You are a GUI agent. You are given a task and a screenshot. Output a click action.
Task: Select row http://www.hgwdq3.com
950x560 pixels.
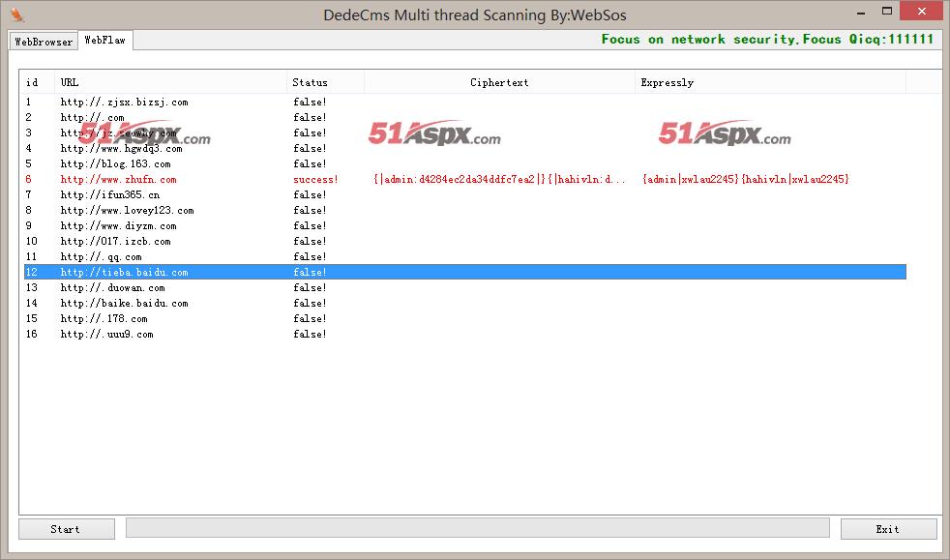coord(464,148)
